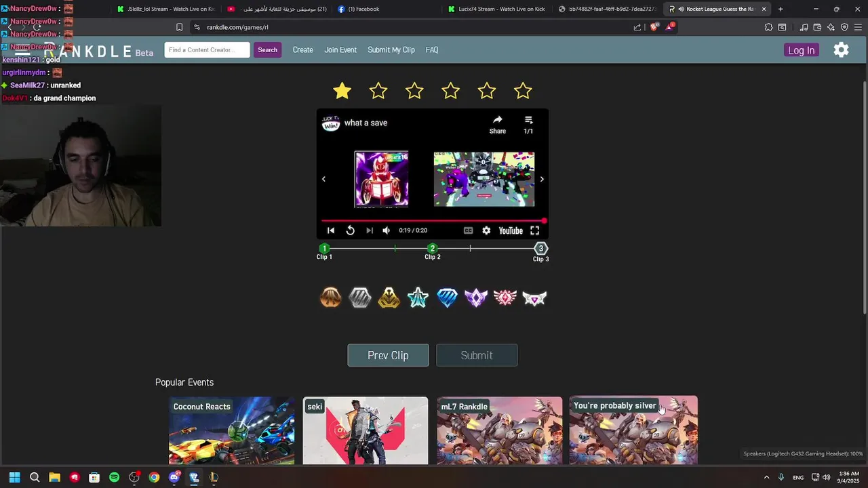Select the Silver rank icon
The width and height of the screenshot is (868, 488).
pos(360,298)
